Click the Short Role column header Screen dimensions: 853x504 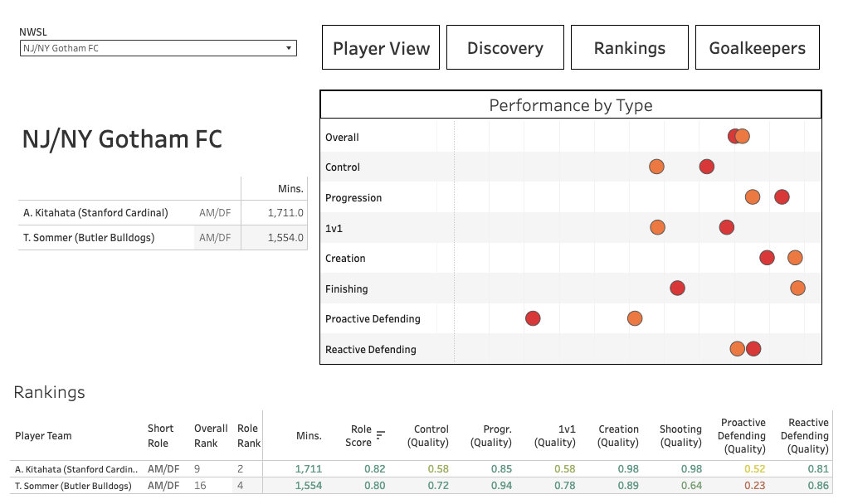160,435
